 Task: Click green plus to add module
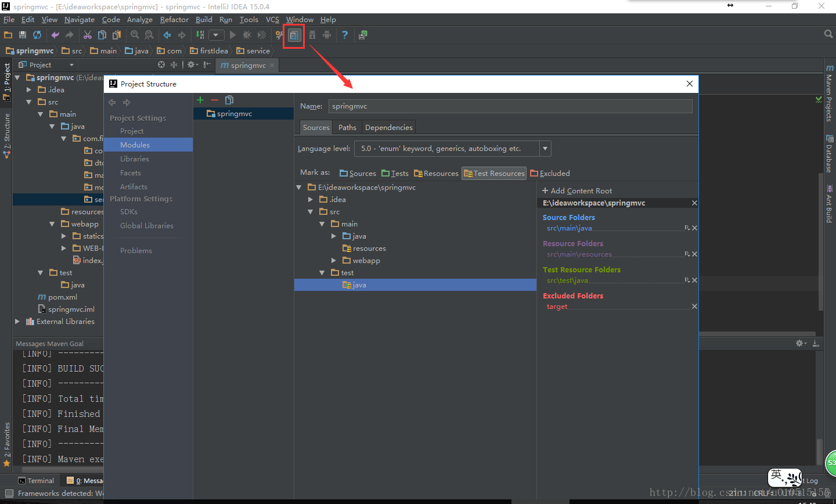click(200, 100)
